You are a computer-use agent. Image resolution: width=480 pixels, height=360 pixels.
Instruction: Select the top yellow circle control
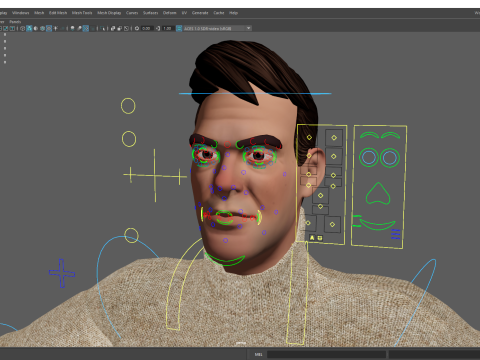[128, 106]
